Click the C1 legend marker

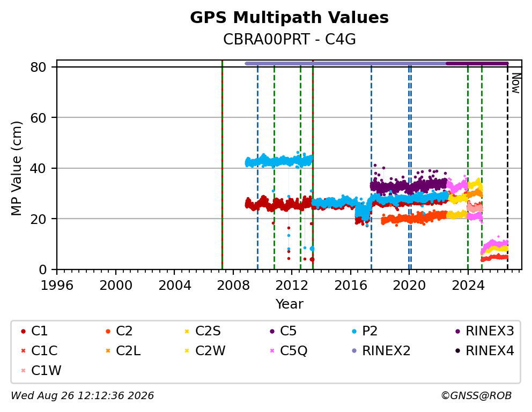[24, 331]
